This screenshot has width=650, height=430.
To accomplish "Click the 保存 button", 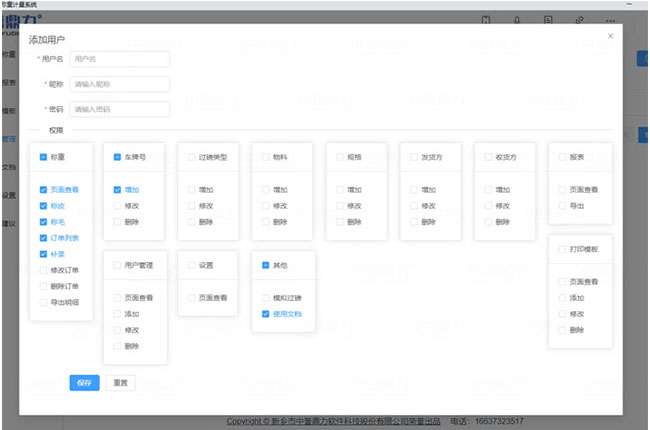I will [x=84, y=383].
